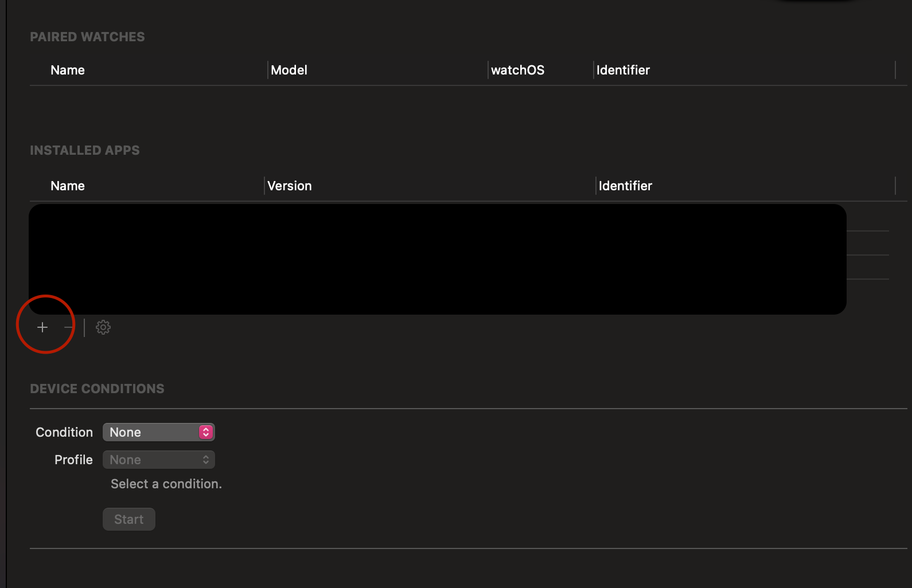
Task: Open the Condition dropdown
Action: click(x=158, y=432)
